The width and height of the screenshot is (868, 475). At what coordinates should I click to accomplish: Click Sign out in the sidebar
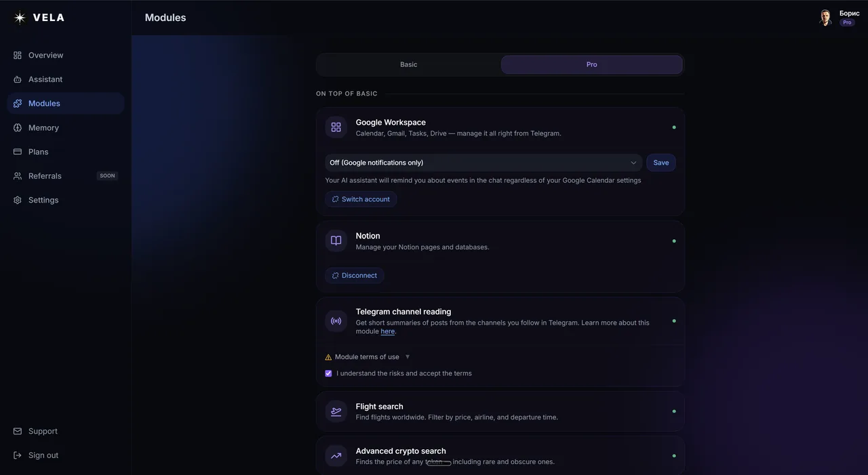point(65,455)
